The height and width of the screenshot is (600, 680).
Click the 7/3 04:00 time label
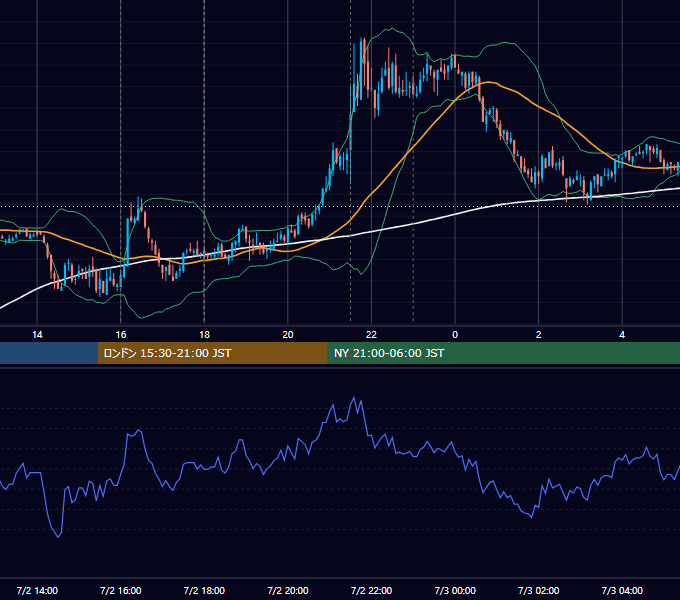tap(622, 590)
